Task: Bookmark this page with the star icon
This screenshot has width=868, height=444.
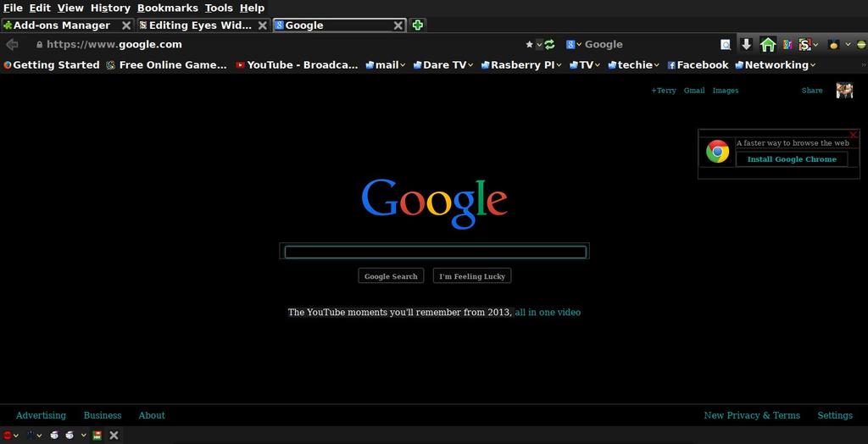Action: click(x=529, y=44)
